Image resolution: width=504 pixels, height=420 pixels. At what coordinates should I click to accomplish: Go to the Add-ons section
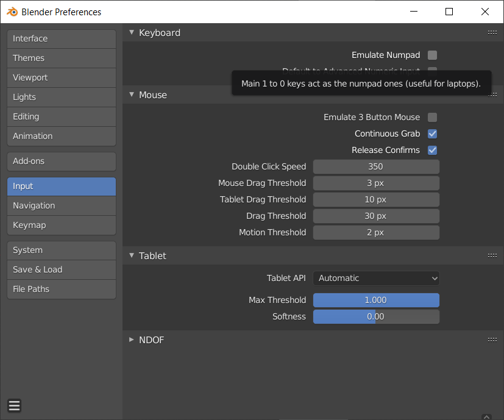[61, 162]
